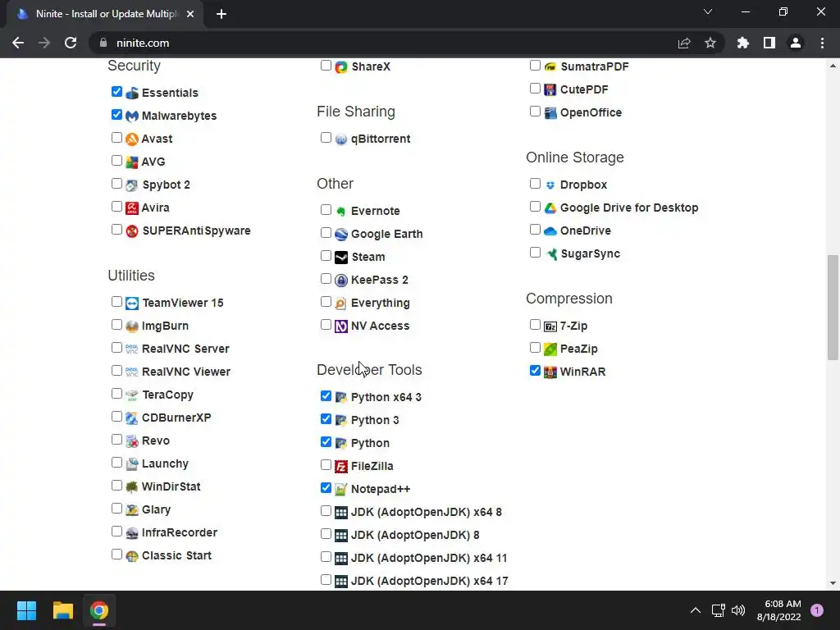This screenshot has width=840, height=630.
Task: Click the Notepad++ icon
Action: coord(341,489)
